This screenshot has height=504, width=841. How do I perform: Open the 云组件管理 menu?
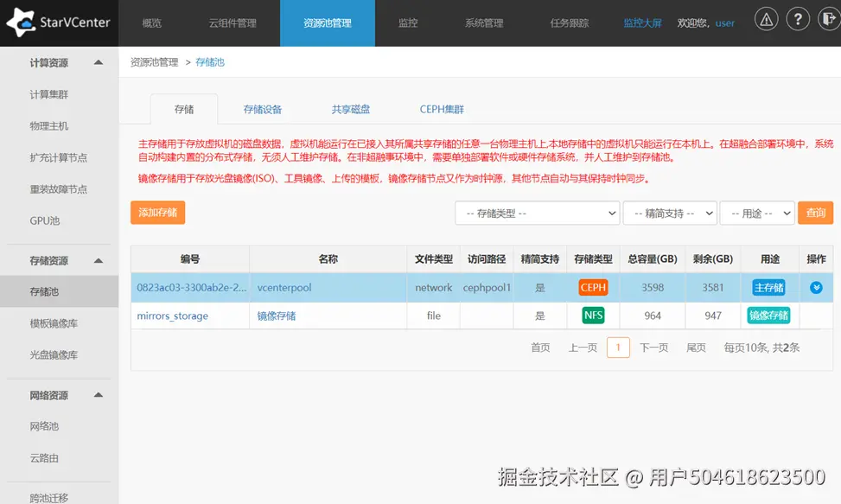[x=233, y=23]
